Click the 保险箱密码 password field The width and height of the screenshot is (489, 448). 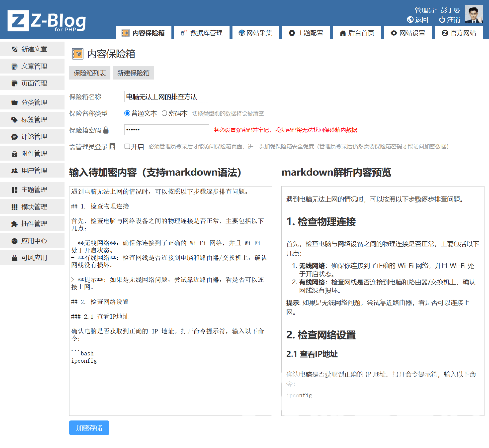166,130
